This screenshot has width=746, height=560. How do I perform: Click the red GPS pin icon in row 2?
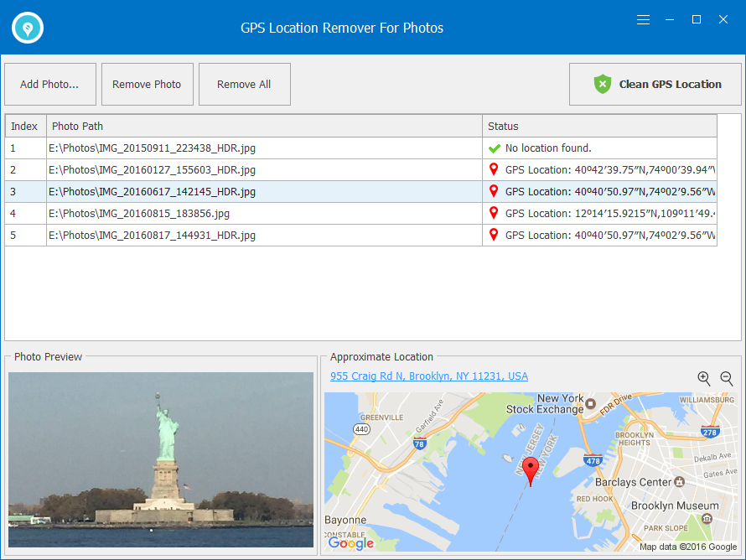point(495,170)
